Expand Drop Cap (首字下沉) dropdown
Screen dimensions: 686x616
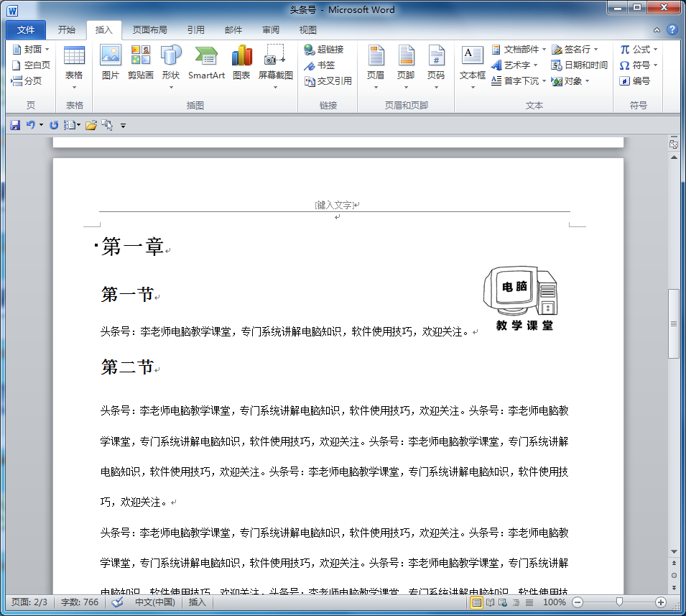[x=544, y=81]
